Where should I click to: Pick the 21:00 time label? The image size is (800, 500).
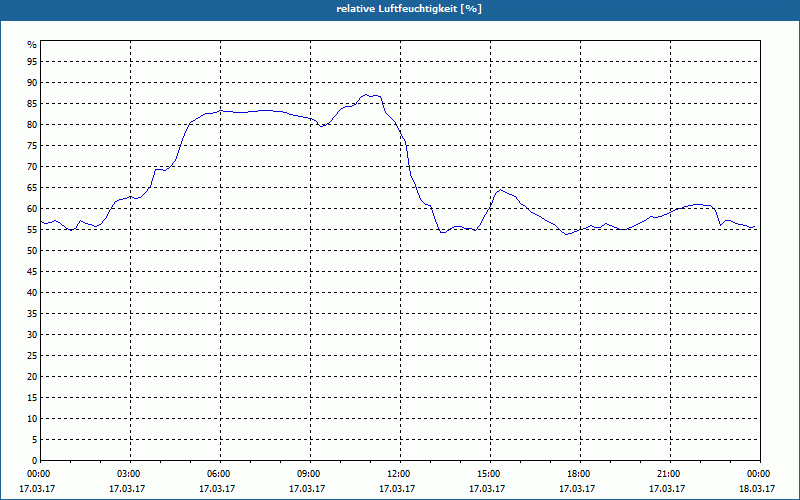pyautogui.click(x=670, y=474)
